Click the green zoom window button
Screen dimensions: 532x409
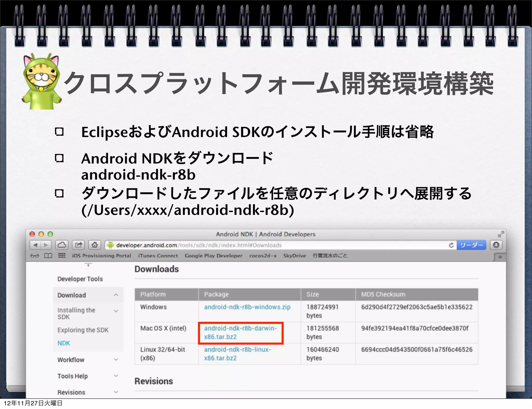click(x=50, y=234)
